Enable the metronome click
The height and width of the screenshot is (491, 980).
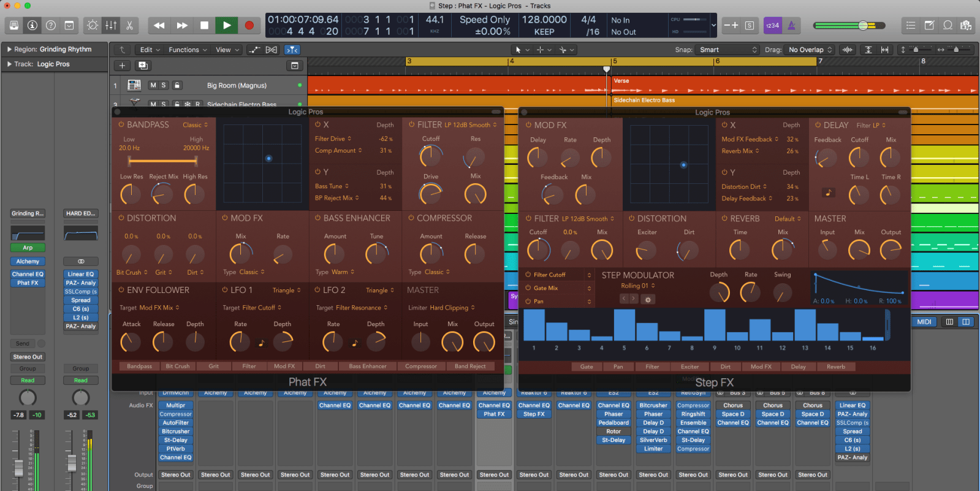791,25
